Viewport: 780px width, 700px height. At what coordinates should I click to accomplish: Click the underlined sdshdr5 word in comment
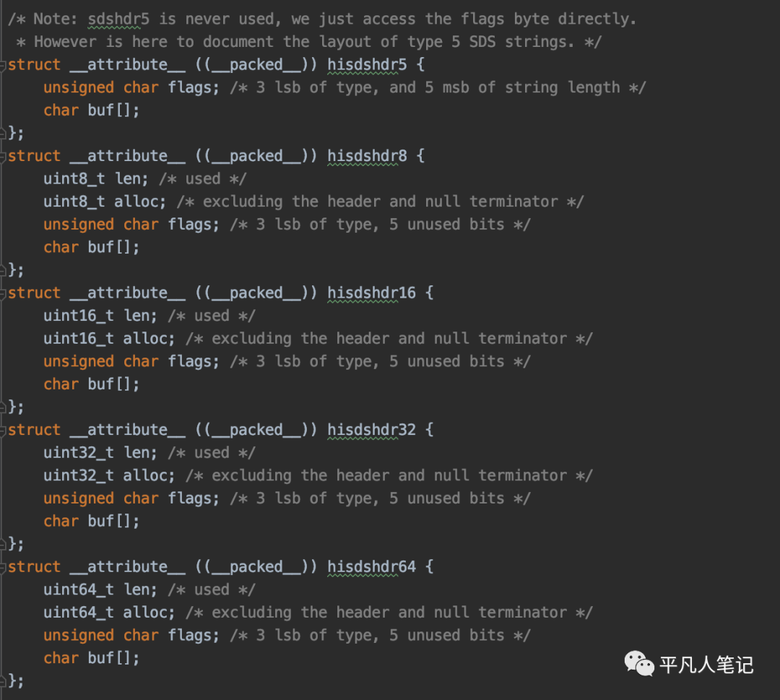[x=118, y=20]
